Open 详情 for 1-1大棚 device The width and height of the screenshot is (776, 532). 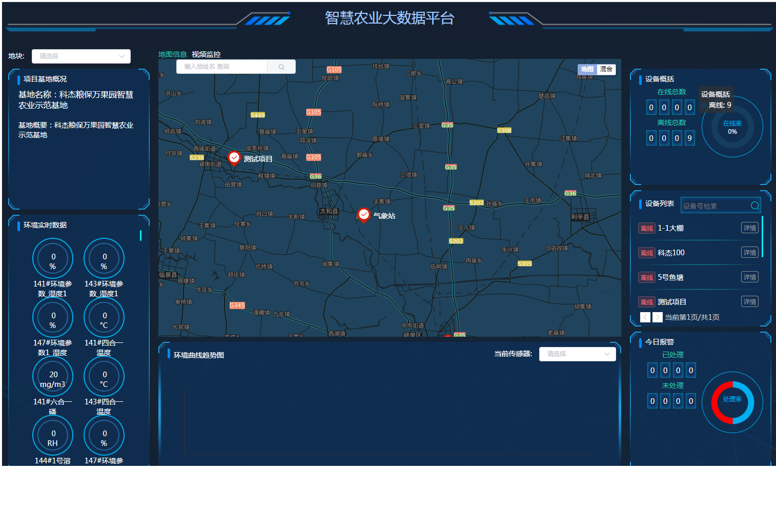pos(749,228)
